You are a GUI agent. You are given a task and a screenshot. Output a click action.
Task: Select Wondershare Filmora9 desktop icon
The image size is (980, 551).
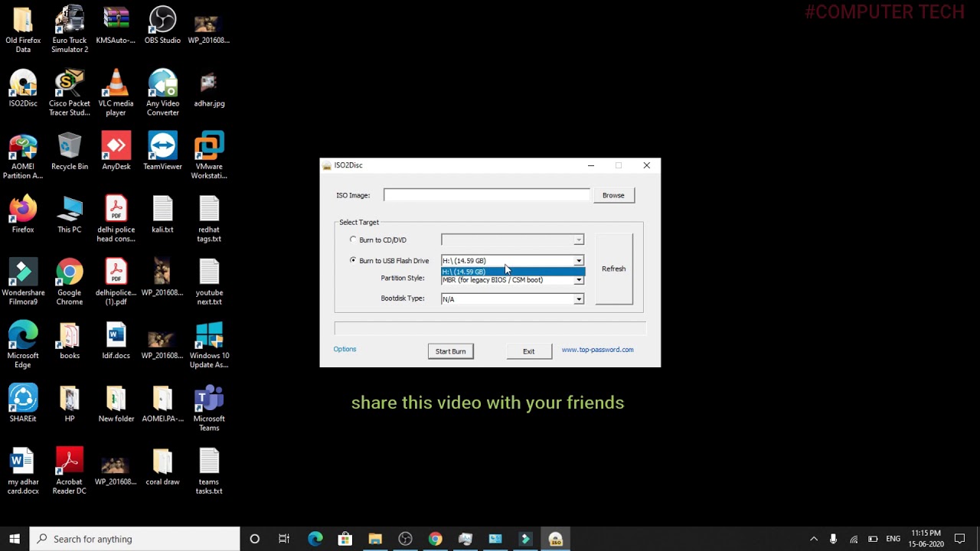23,282
